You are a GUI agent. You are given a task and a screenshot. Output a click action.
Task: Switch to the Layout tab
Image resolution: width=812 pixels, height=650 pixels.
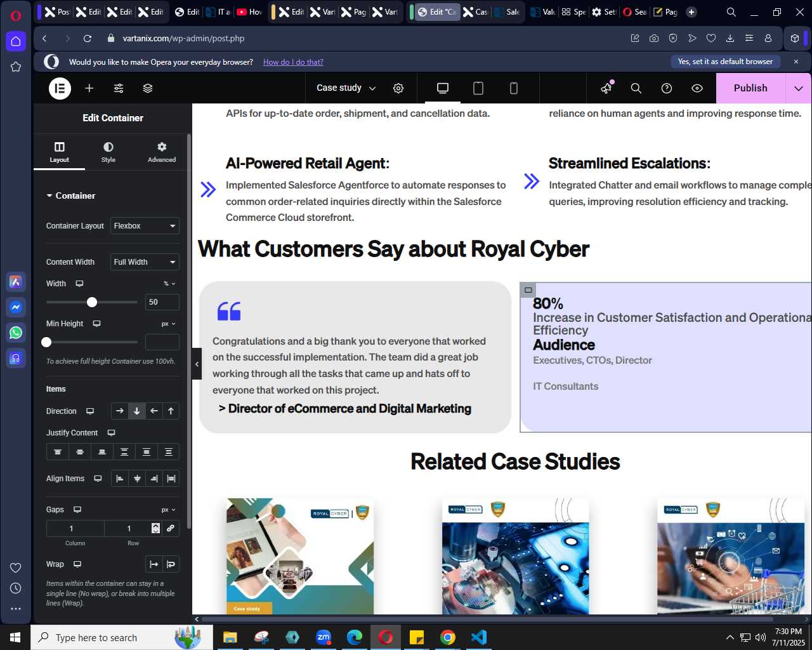pos(60,152)
